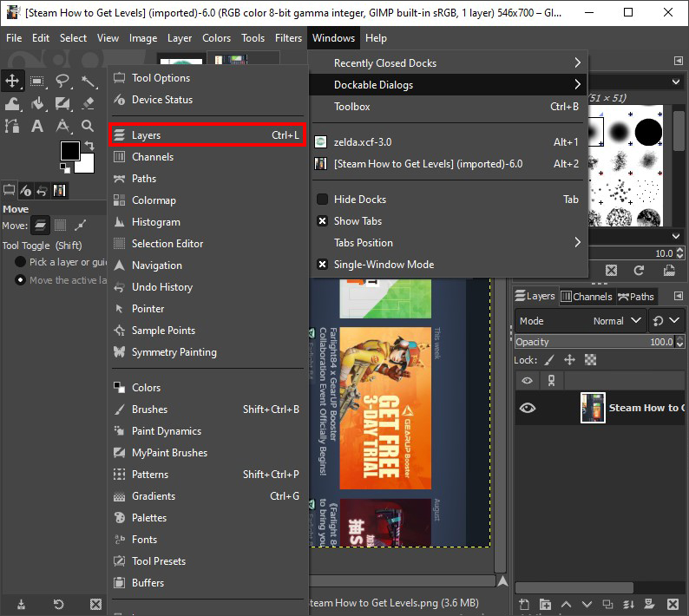Activate the Zoom magnifier tool
The height and width of the screenshot is (616, 689).
coord(88,127)
